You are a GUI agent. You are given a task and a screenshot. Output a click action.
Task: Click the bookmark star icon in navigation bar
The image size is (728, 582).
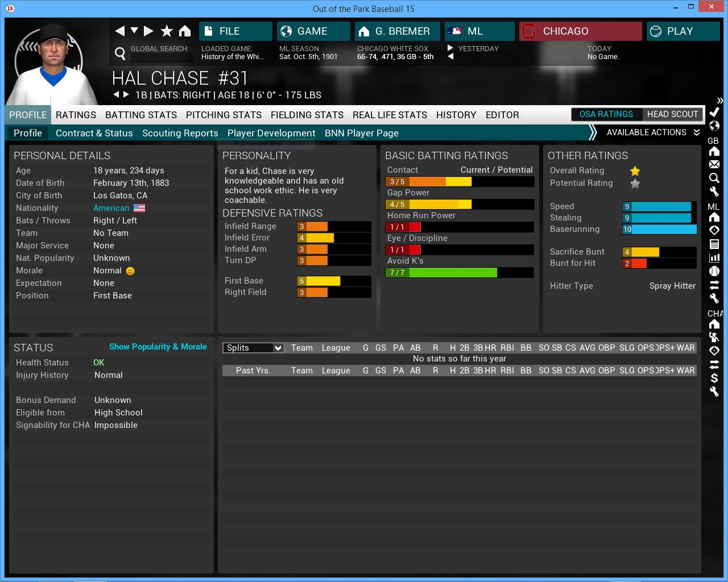(167, 31)
